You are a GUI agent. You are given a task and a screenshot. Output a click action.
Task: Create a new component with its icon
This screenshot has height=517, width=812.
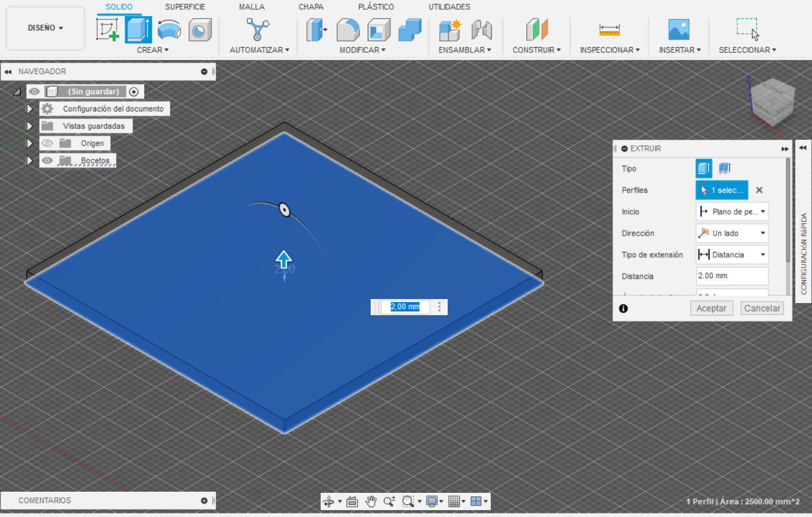450,30
